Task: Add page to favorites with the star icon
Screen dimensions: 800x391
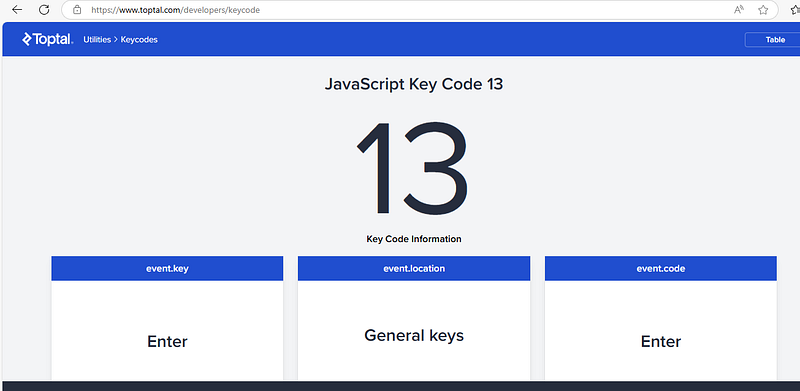Action: 763,10
